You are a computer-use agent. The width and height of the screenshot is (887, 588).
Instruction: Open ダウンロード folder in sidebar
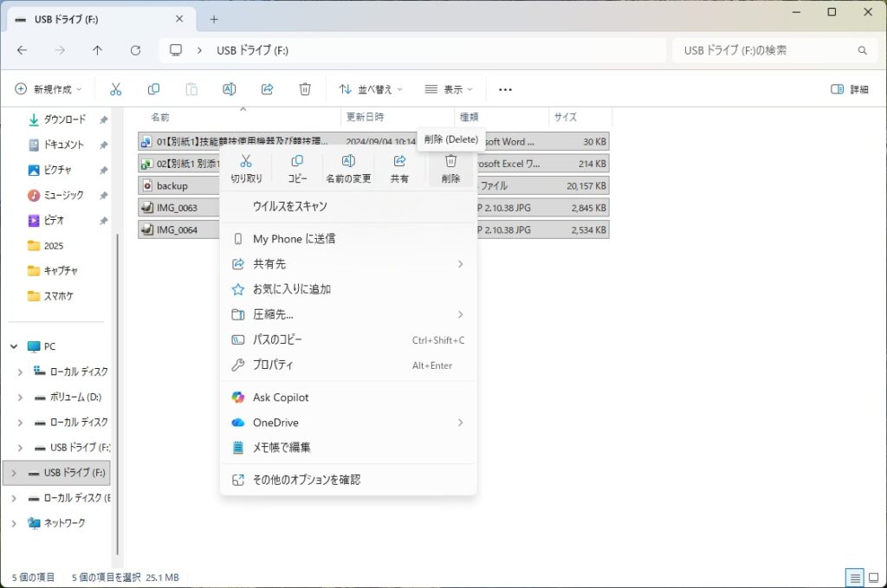coord(64,120)
